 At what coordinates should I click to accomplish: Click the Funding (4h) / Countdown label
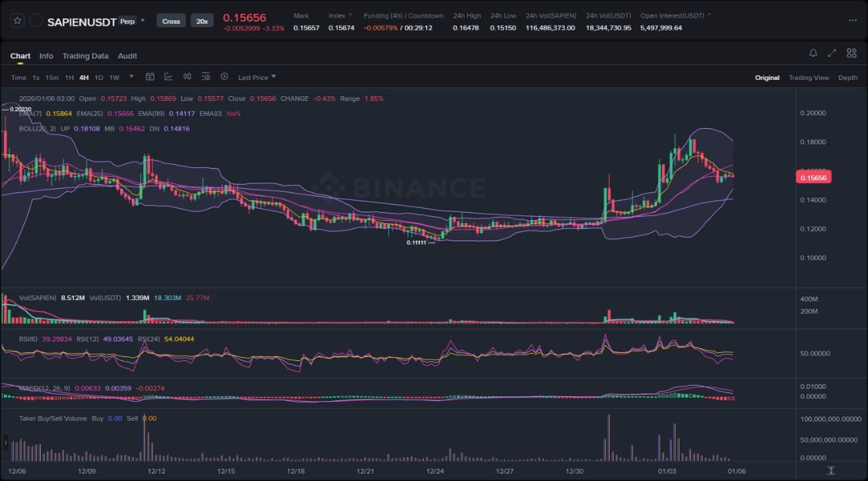(403, 16)
